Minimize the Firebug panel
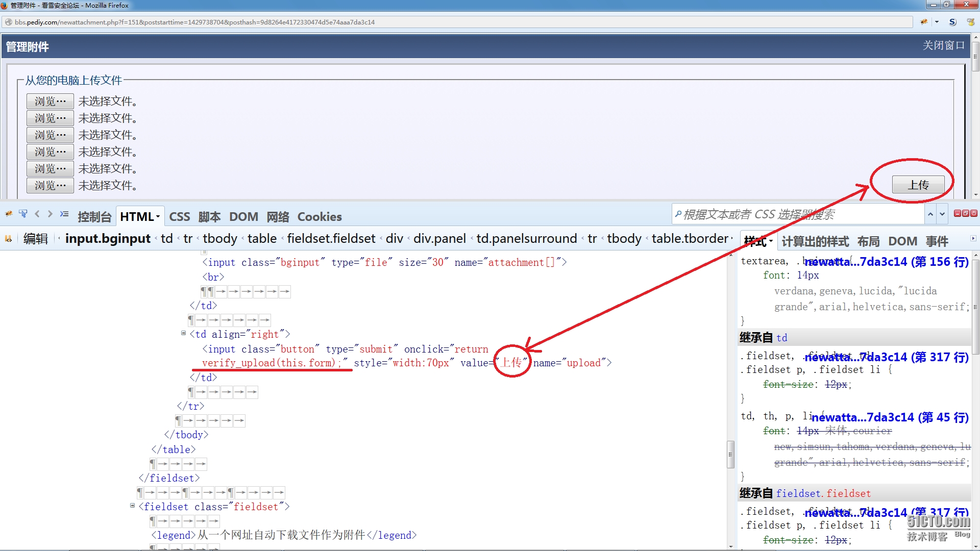The height and width of the screenshot is (551, 980). click(958, 213)
